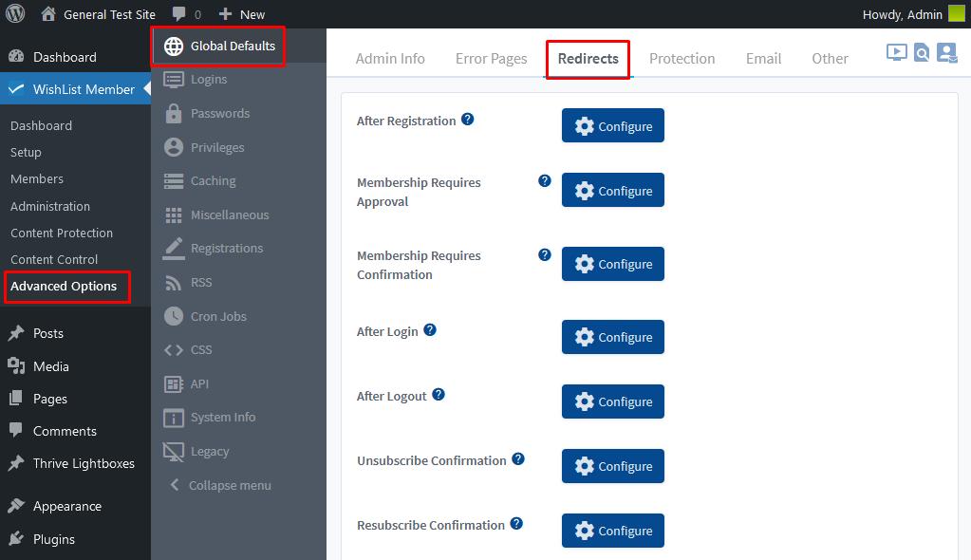Click the search magnifier icon near tabs
This screenshot has width=971, height=560.
tap(922, 53)
